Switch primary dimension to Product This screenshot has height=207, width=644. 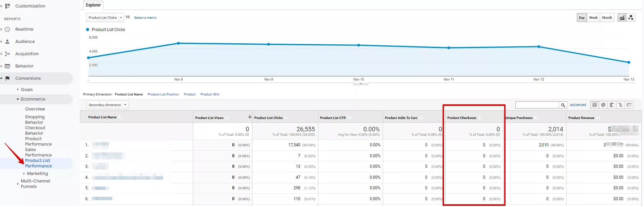189,94
